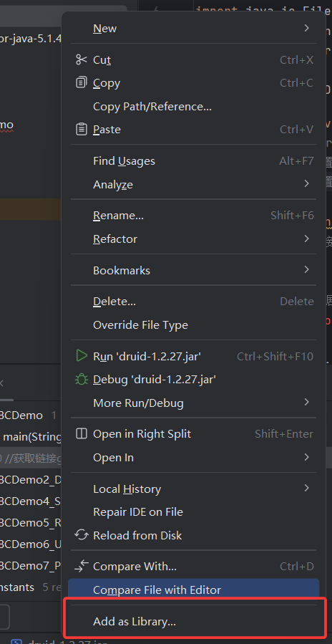
Task: Expand More Run/Debug submenu arrow
Action: point(306,402)
